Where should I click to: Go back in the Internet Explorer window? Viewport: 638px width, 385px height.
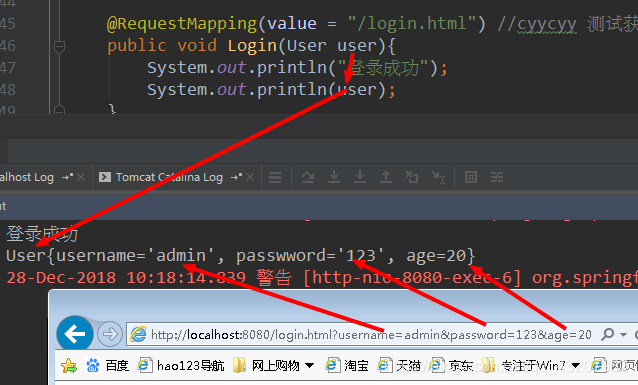coord(75,334)
